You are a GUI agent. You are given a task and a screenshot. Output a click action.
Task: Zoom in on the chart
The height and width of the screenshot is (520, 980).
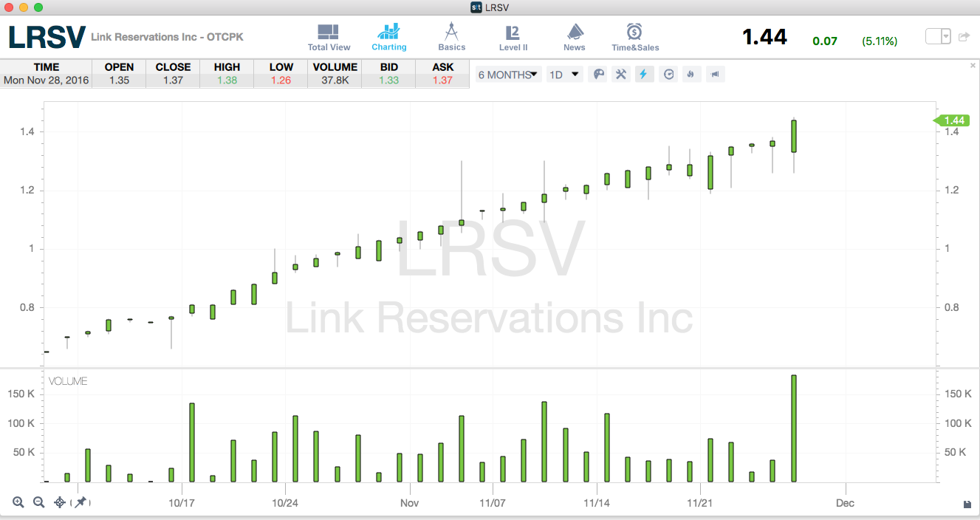18,502
